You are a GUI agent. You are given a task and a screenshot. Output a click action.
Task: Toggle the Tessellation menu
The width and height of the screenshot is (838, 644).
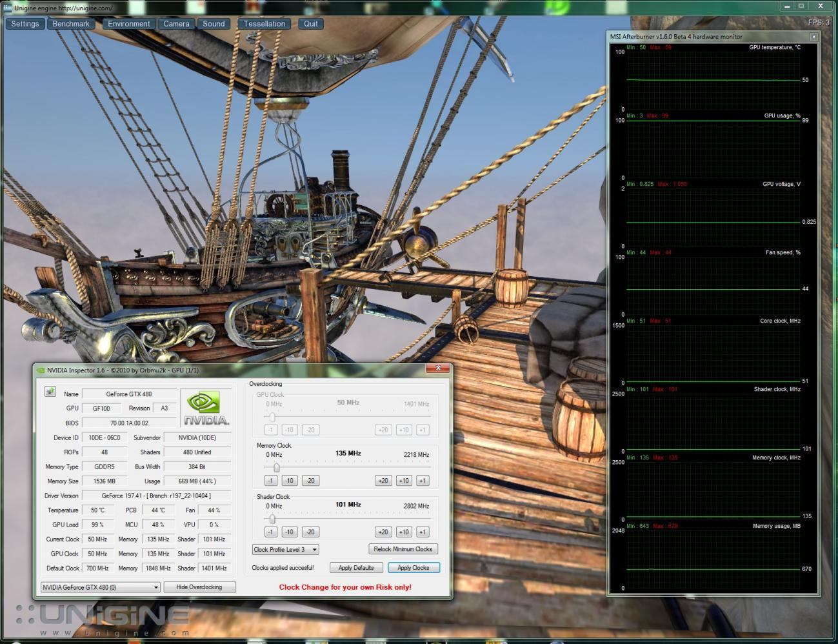264,24
